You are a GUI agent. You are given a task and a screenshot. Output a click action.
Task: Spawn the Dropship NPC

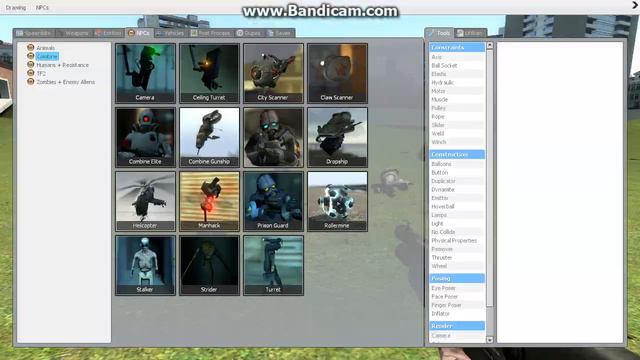coord(338,137)
